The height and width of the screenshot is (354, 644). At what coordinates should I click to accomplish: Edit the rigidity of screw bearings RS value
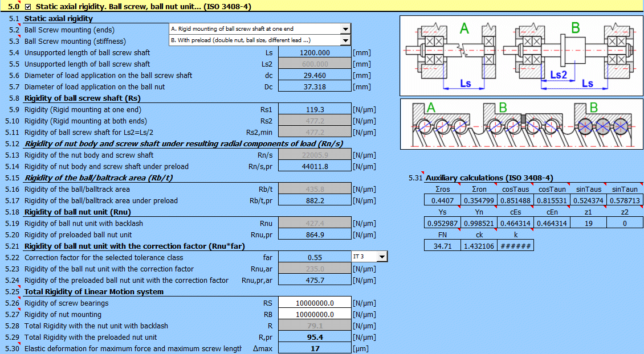(x=315, y=302)
